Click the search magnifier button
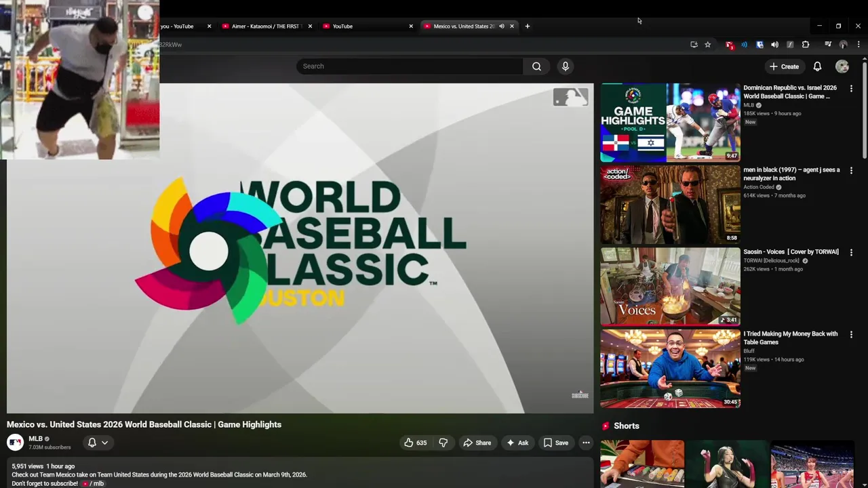This screenshot has height=488, width=868. (536, 66)
